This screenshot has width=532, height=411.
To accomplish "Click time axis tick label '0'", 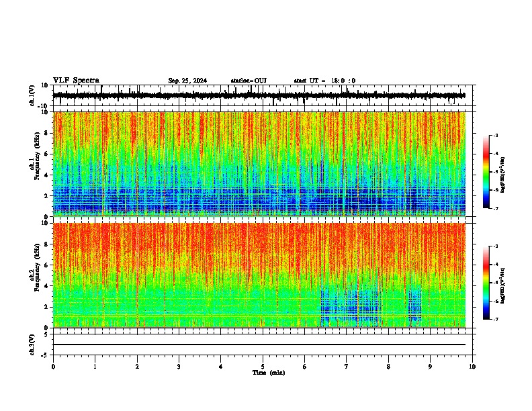I will coord(53,367).
